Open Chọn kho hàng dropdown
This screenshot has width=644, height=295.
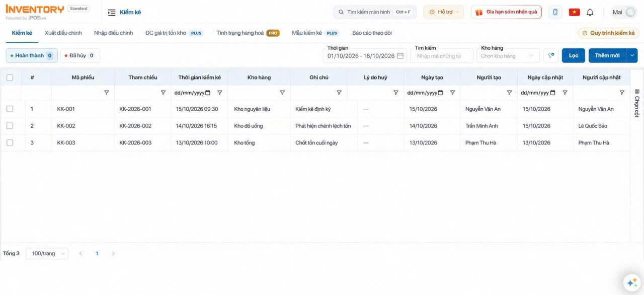pos(508,56)
